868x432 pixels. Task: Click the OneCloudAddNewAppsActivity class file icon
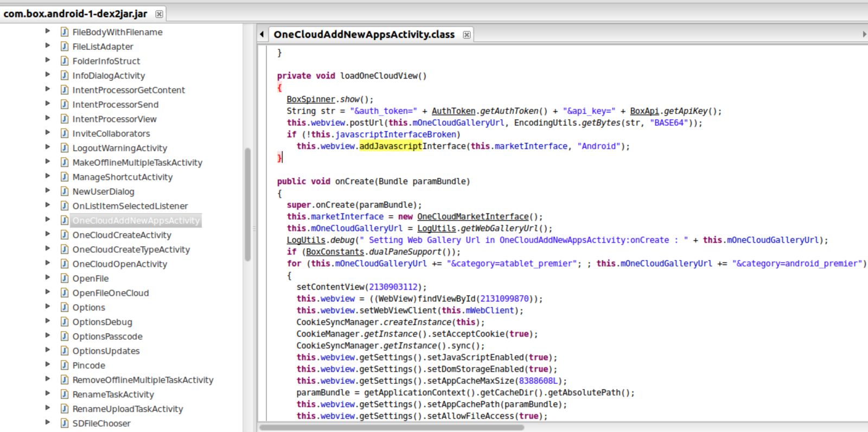[65, 221]
